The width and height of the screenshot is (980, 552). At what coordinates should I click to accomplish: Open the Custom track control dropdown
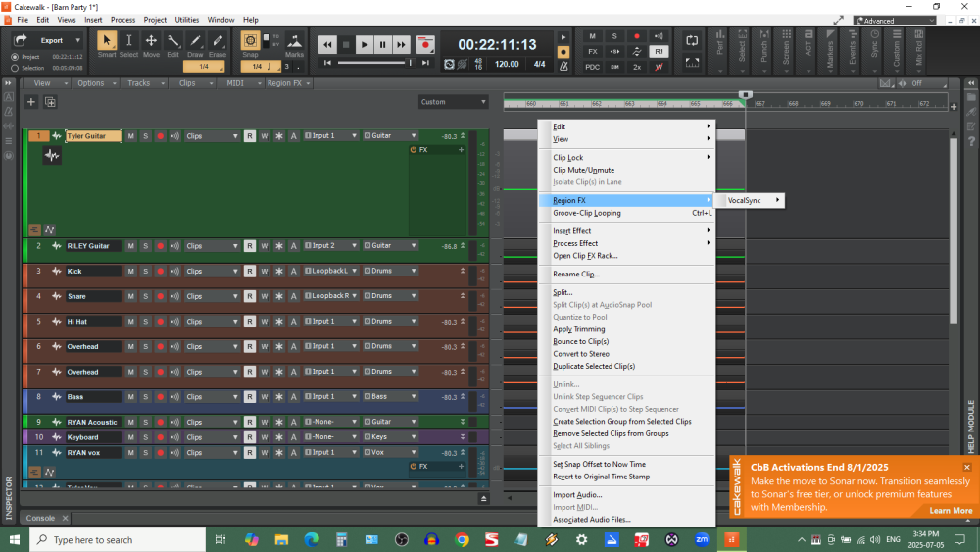click(453, 102)
